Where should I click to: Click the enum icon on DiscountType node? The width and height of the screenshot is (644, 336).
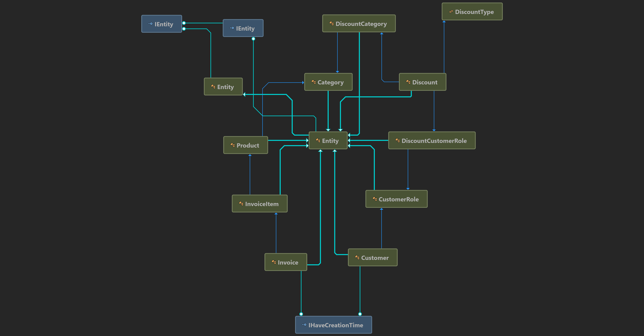451,12
